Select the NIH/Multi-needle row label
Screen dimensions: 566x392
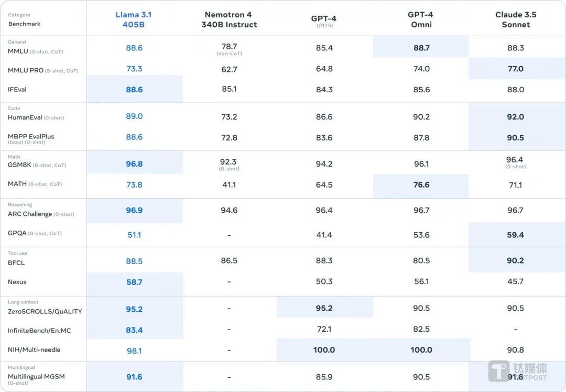tap(34, 350)
